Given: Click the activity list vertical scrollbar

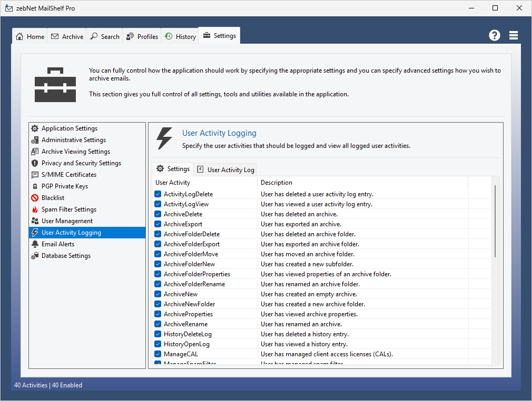Looking at the screenshot, I should pos(495,221).
